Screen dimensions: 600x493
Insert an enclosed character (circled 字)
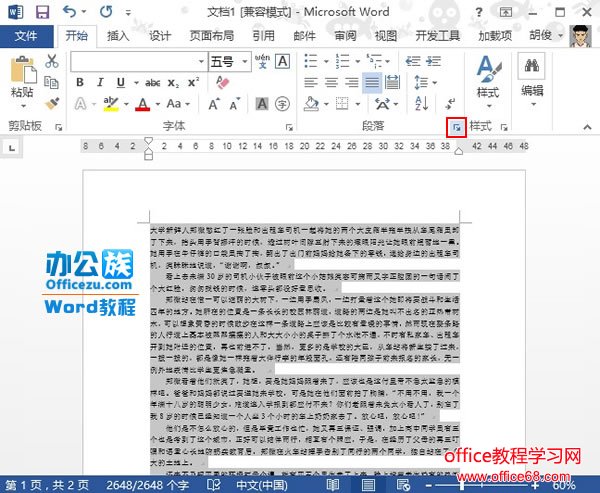282,104
